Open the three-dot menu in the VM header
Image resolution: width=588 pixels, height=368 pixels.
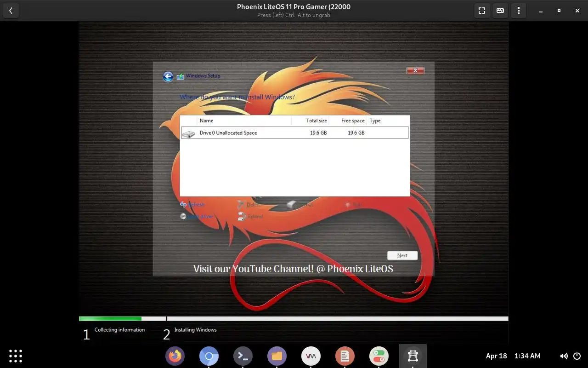(519, 11)
